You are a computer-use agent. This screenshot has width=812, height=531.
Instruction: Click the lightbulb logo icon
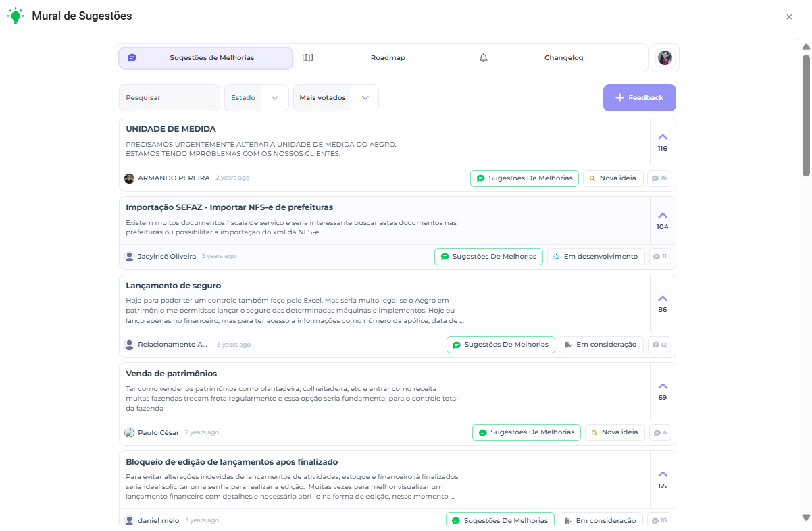click(x=16, y=16)
